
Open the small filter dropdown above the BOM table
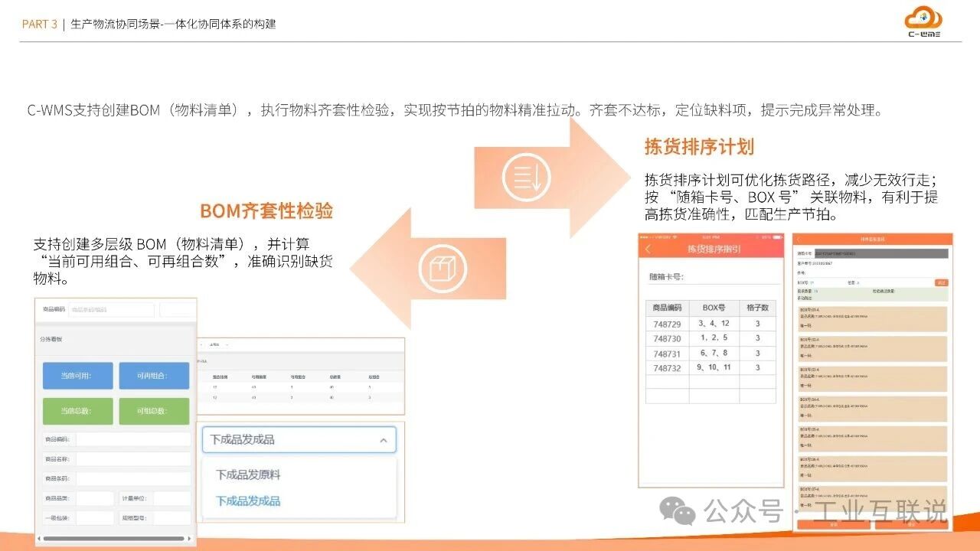201,344
